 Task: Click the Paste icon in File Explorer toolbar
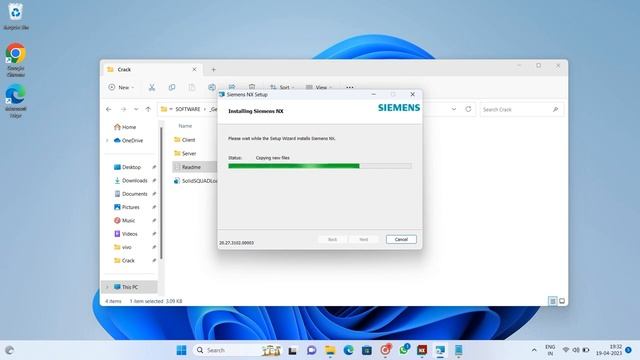point(192,87)
